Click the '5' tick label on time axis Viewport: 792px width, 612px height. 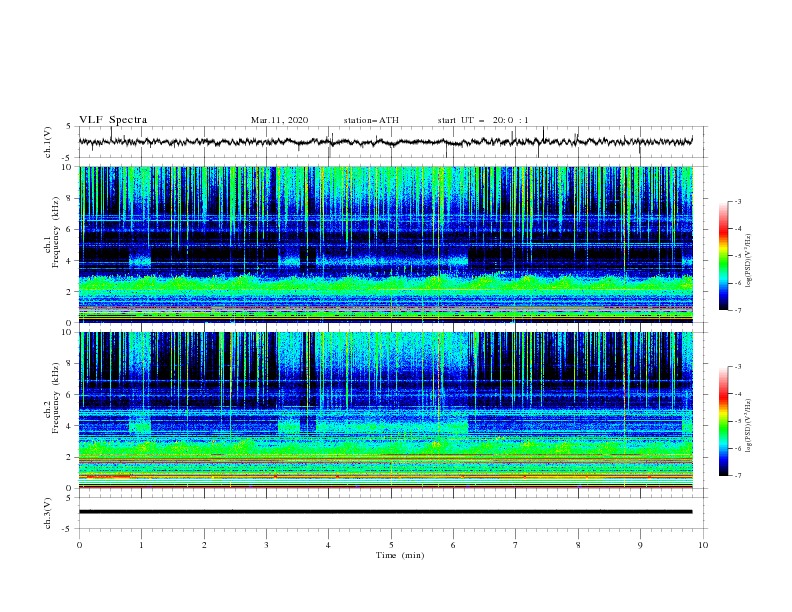click(x=391, y=545)
